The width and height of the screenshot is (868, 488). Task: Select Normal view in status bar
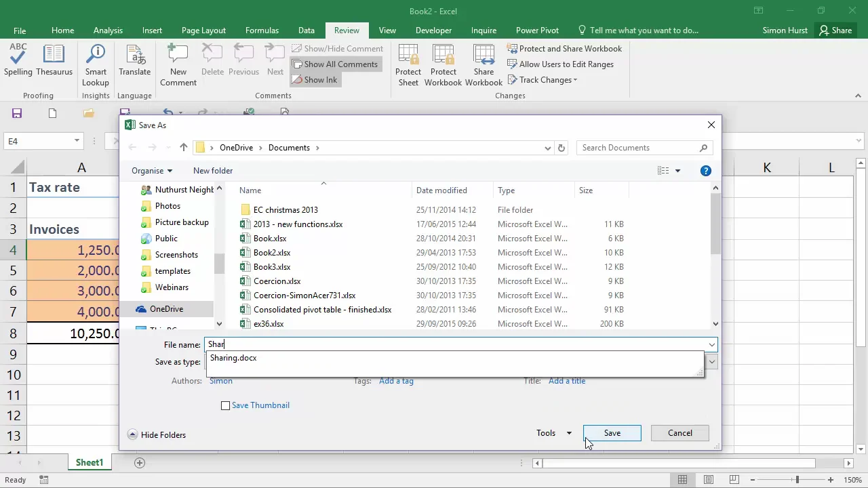point(683,480)
